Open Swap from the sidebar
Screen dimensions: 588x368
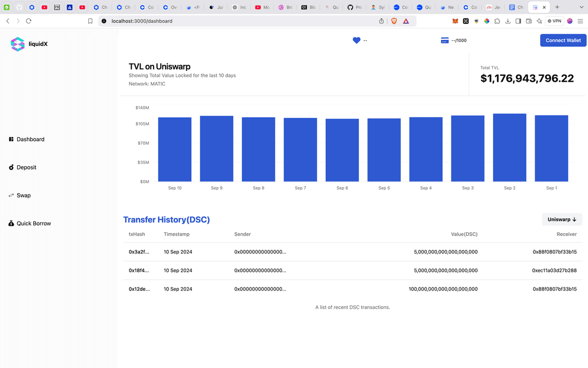tap(23, 195)
